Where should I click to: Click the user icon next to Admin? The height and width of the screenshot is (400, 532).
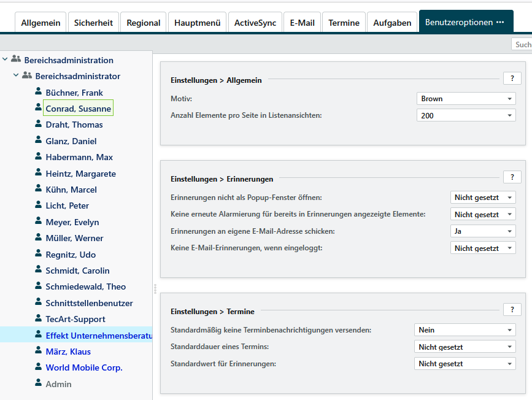(38, 383)
